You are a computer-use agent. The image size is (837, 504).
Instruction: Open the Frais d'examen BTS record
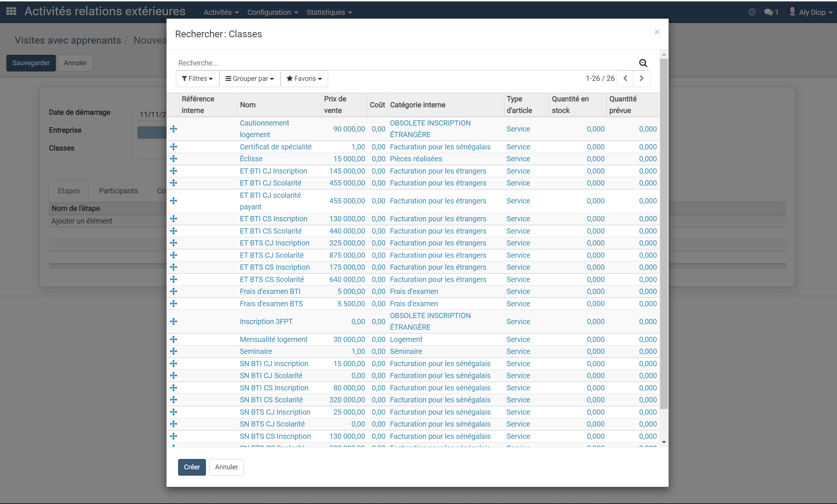click(x=271, y=304)
